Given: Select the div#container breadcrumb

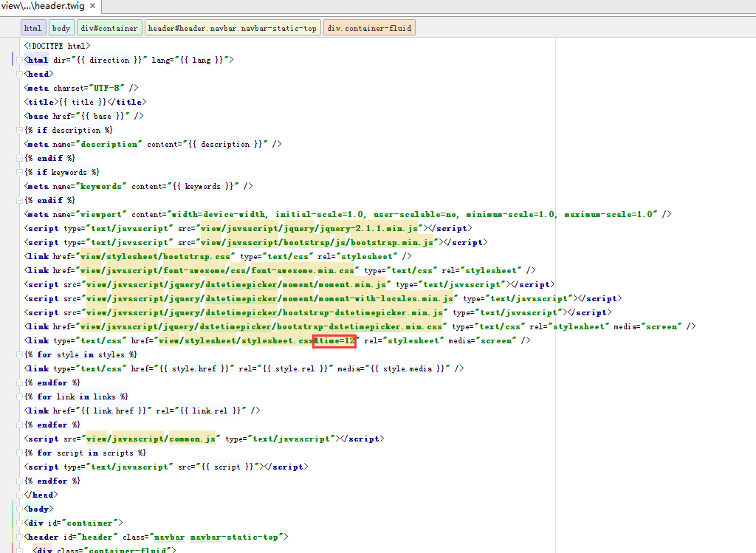Looking at the screenshot, I should point(109,28).
